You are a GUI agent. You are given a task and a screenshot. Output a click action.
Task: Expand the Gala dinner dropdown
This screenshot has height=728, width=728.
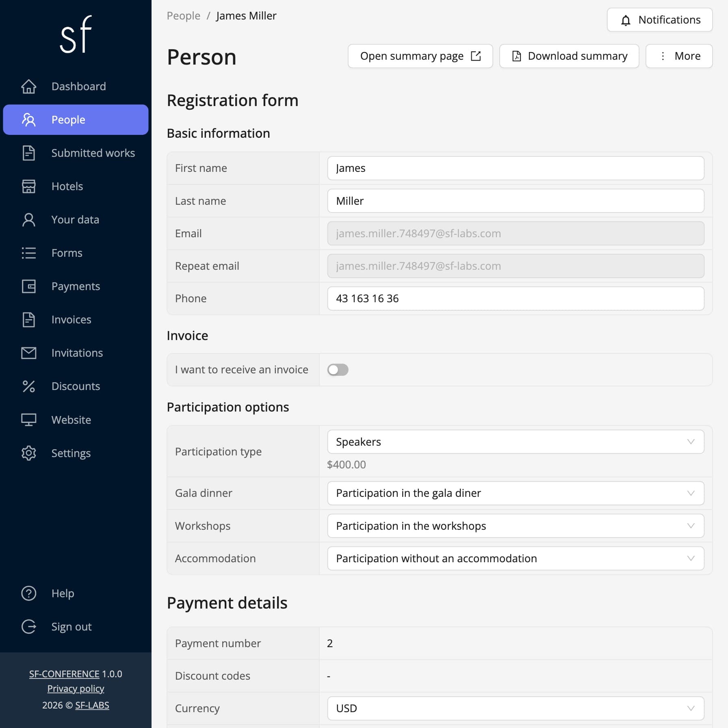click(516, 493)
